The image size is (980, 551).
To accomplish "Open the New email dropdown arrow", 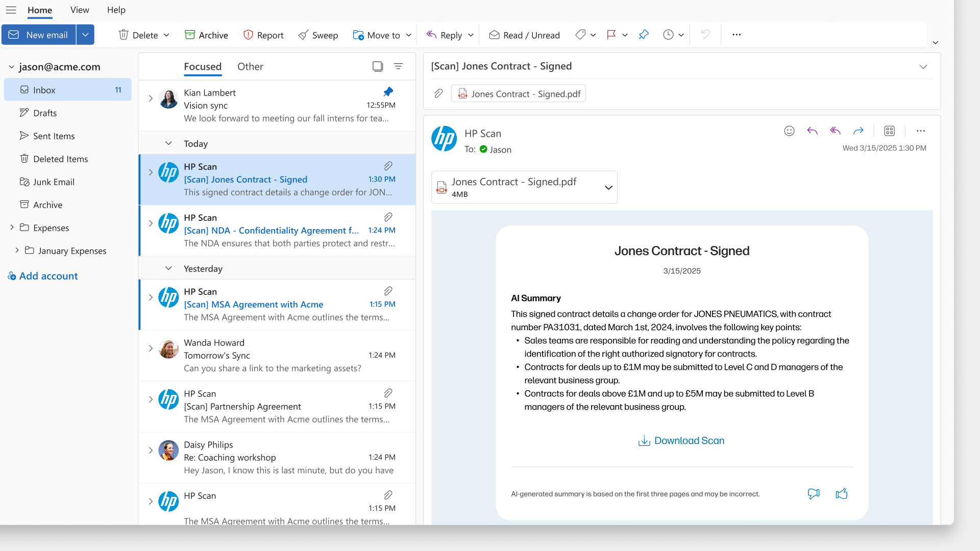I will pos(85,35).
